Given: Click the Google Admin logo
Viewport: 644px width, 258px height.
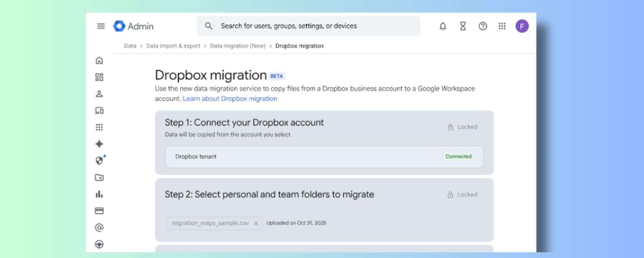Looking at the screenshot, I should (133, 26).
